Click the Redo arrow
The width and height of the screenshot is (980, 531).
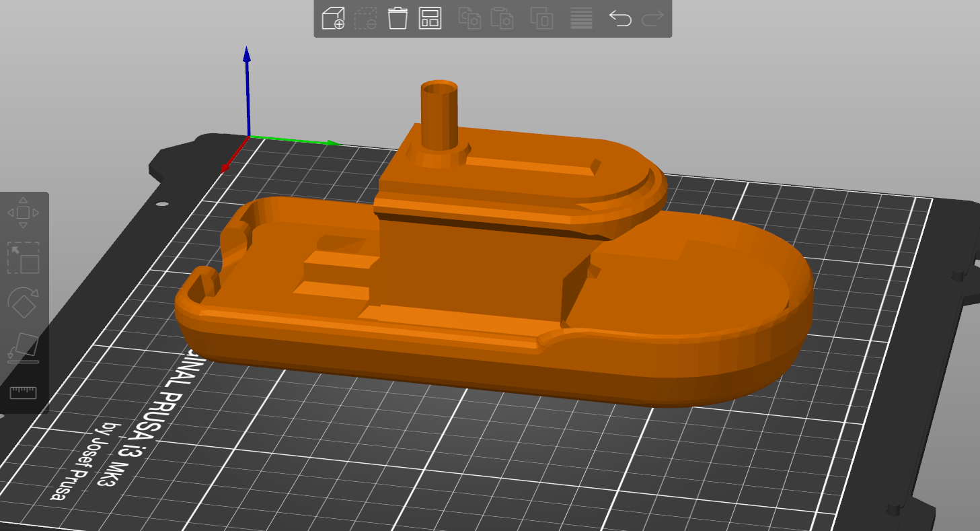[652, 18]
